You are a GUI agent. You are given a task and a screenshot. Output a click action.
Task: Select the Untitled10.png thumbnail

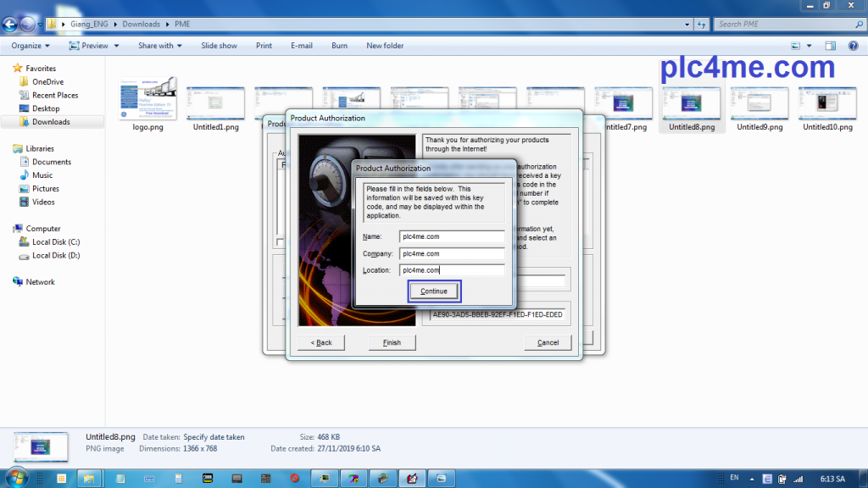[x=827, y=103]
